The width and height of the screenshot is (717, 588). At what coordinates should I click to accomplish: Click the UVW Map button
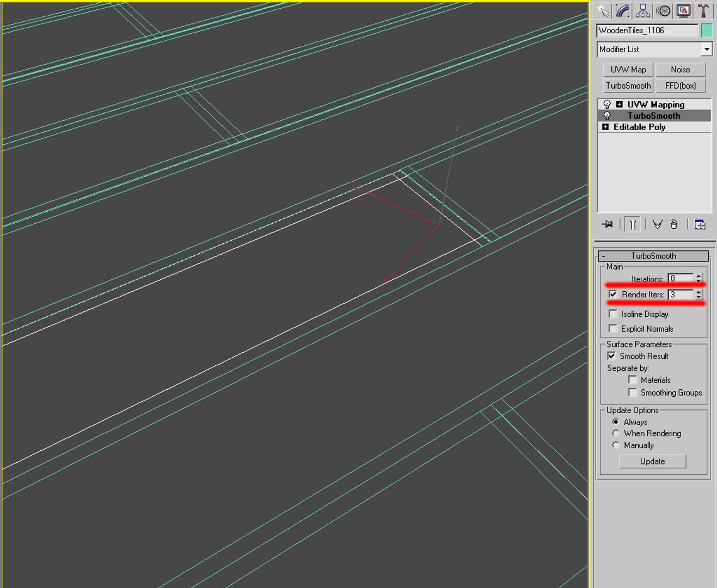point(628,70)
